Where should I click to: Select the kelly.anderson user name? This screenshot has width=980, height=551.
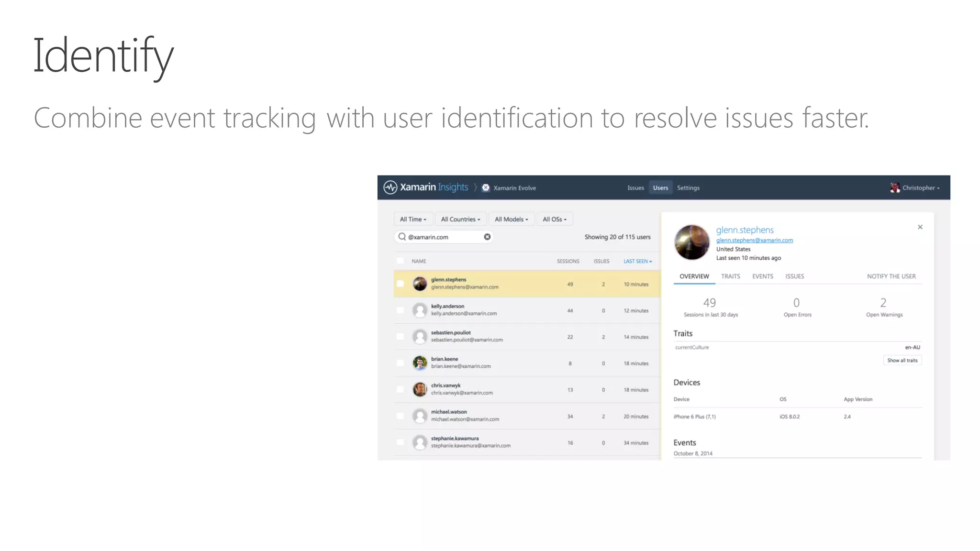coord(447,306)
